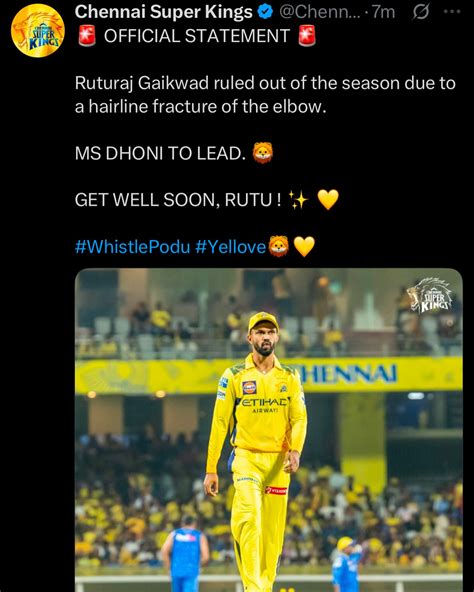Open the Chennai Super Kings display name
Image resolution: width=474 pixels, height=592 pixels.
(164, 12)
